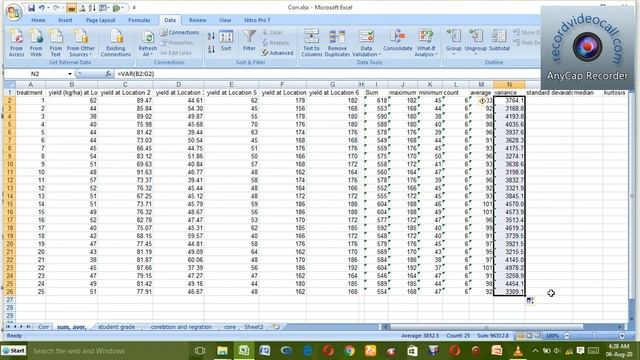Switch to student grade sheet
Viewport: 640px width, 360px height.
116,327
